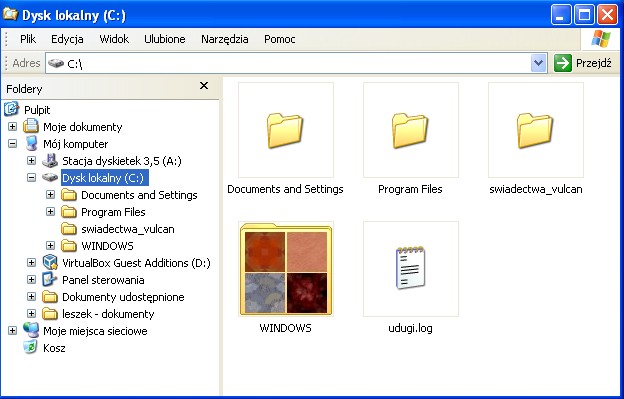
Task: Select the WINDOWS folder thumbnail preview
Action: click(x=286, y=269)
